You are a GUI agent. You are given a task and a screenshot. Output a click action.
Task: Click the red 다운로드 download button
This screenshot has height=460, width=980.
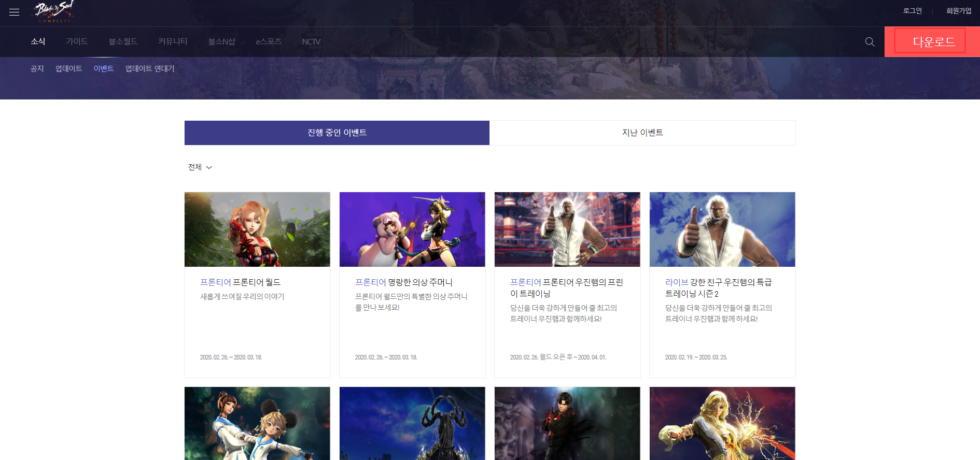[933, 42]
